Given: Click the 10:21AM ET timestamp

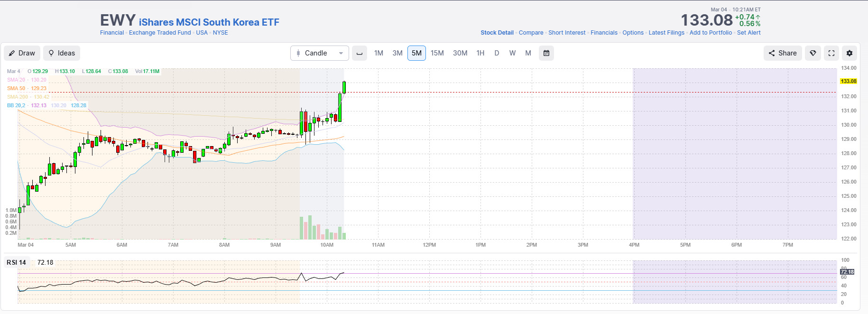Looking at the screenshot, I should [x=747, y=9].
